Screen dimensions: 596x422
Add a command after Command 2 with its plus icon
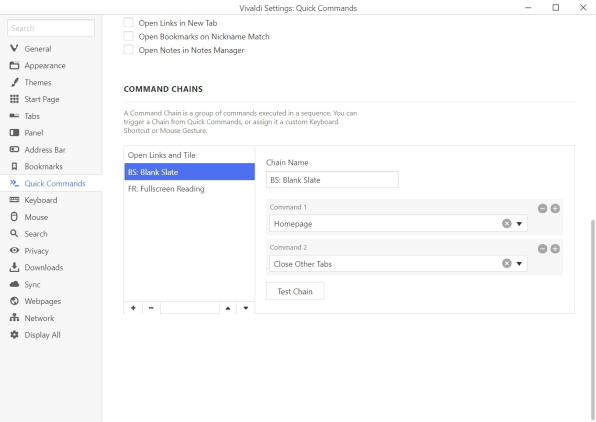coord(555,249)
